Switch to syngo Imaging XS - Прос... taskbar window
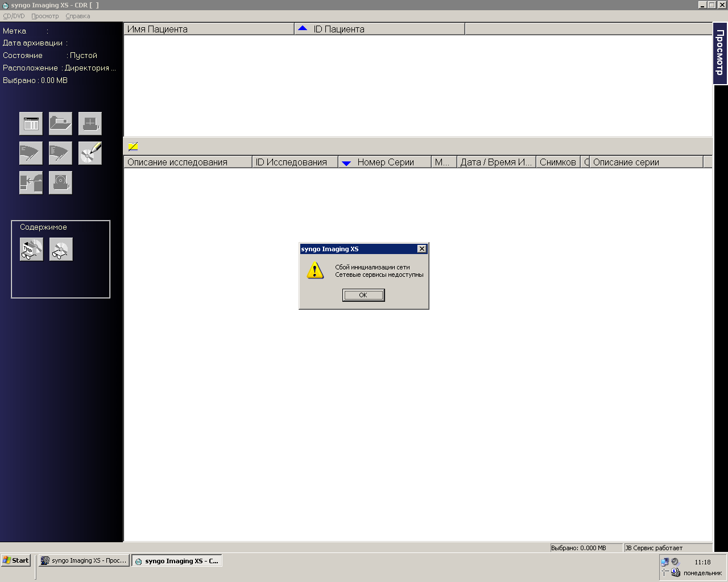This screenshot has width=728, height=582. [84, 560]
